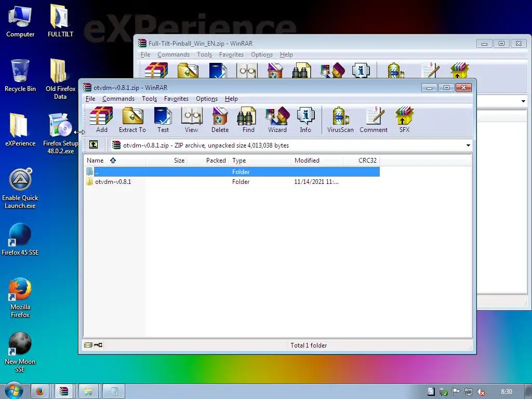The image size is (532, 399).
Task: Launch the Wizard in otvdm WinRAR window
Action: tap(277, 119)
